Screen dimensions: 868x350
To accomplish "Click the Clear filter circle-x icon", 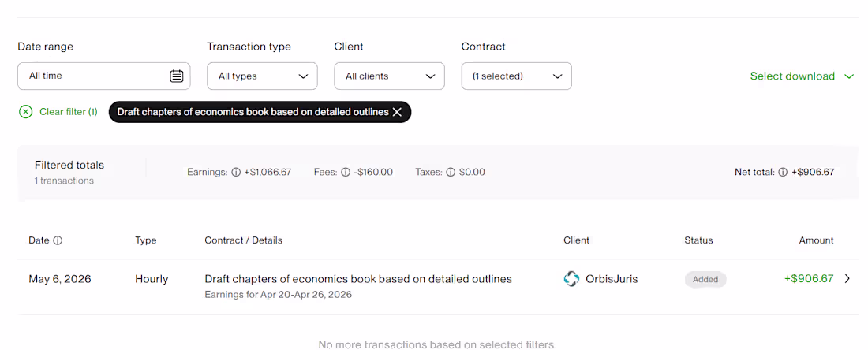I will click(x=25, y=112).
